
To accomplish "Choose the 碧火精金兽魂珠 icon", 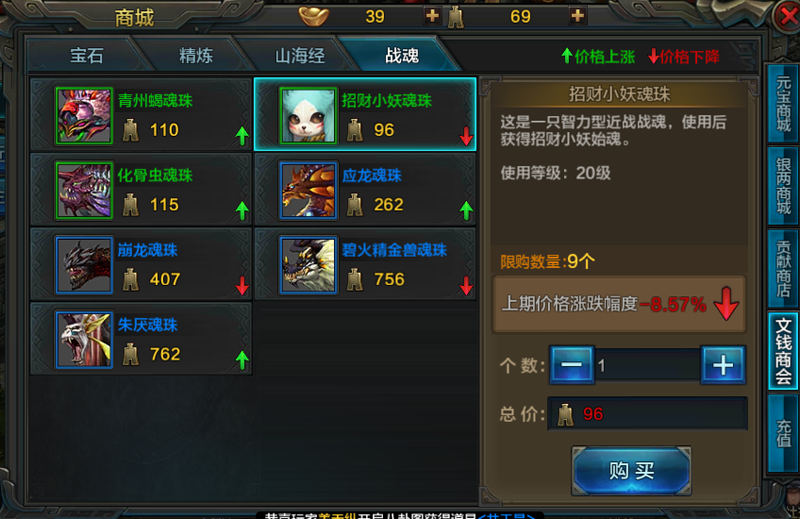I will [x=308, y=265].
